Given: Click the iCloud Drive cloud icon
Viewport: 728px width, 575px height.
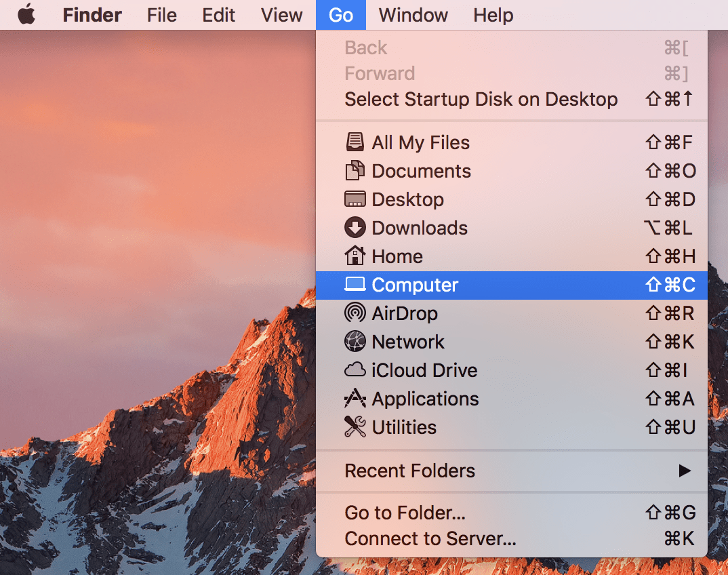Looking at the screenshot, I should click(355, 370).
